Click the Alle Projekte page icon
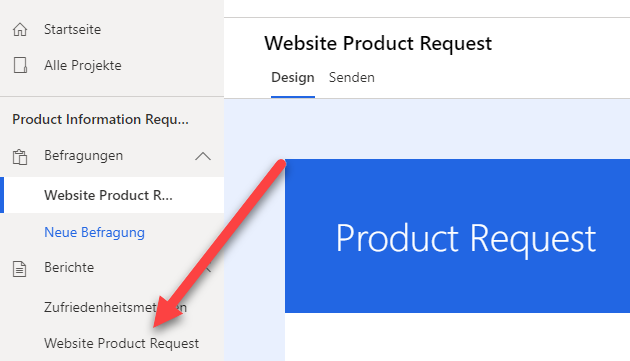The height and width of the screenshot is (361, 630). click(x=20, y=65)
